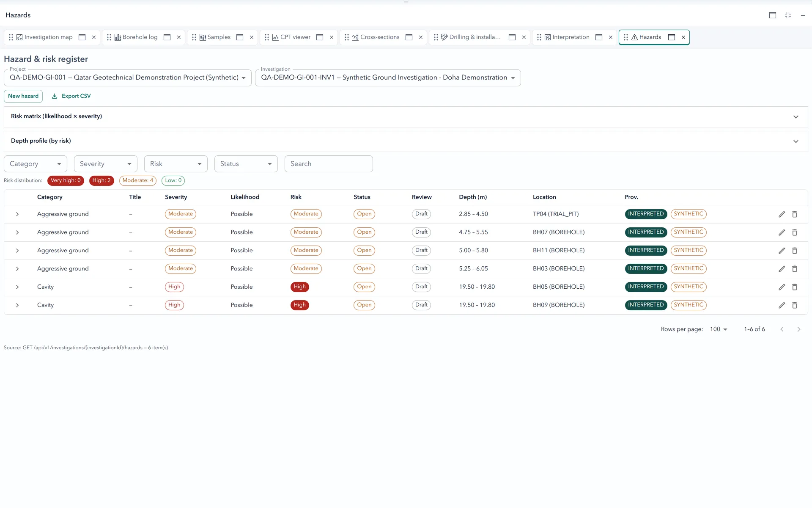Expand the Risk matrix (likelihood × severity) section
The width and height of the screenshot is (812, 508).
406,116
